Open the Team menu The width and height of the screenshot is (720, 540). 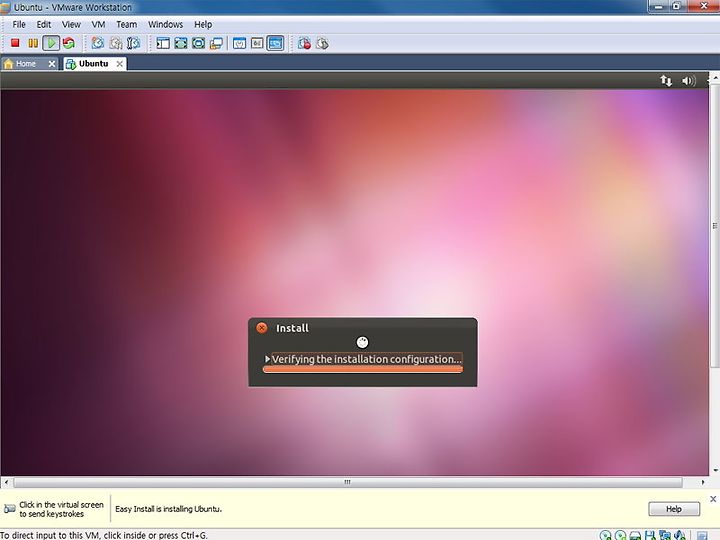point(126,24)
